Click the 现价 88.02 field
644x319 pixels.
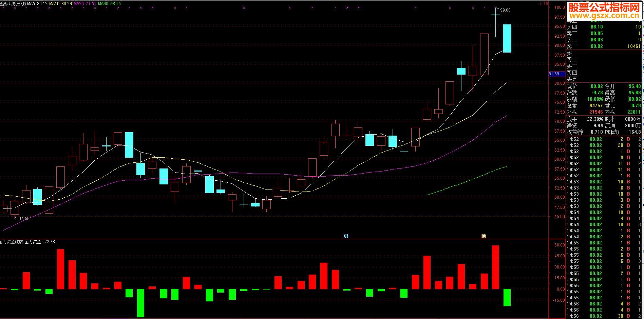point(585,86)
